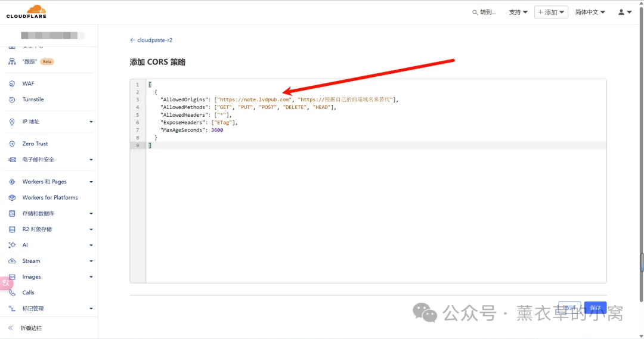Click the https://note.lvdpub.com origin string
The width and height of the screenshot is (644, 339).
(x=255, y=99)
